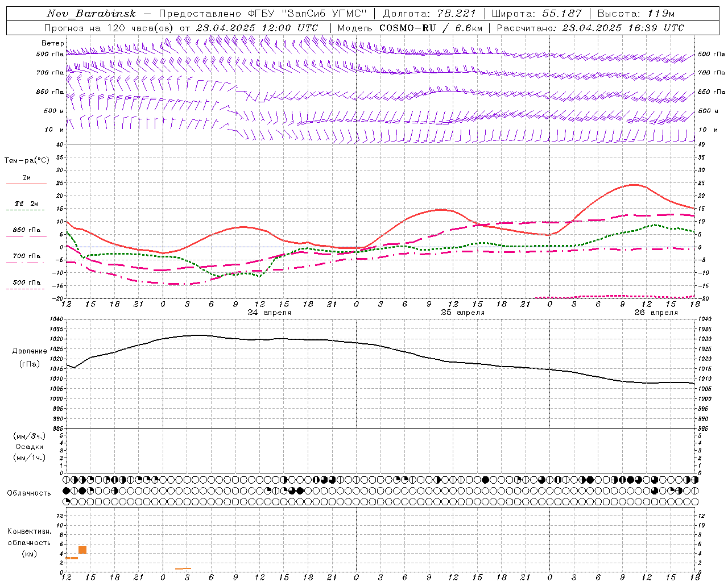728x582 pixels.
Task: Click the Nov_Barabinsk station title
Action: (91, 14)
